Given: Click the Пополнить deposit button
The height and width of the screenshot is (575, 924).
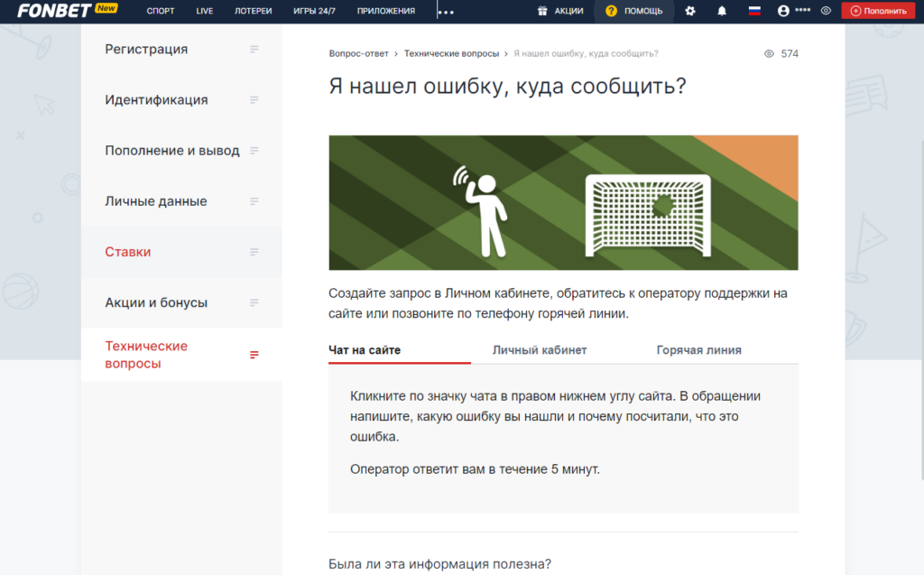Looking at the screenshot, I should point(878,11).
